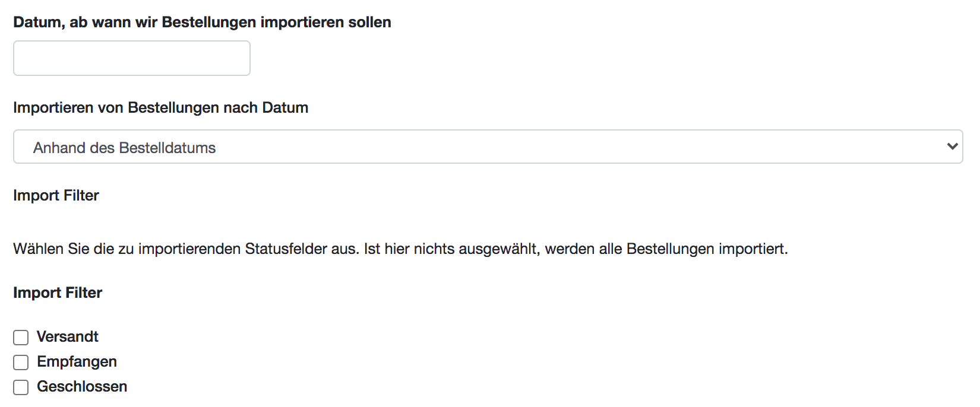Image resolution: width=980 pixels, height=407 pixels.
Task: Click the sentence "Wählen Sie die zu importierenden Statusfelder aus"
Action: point(185,249)
